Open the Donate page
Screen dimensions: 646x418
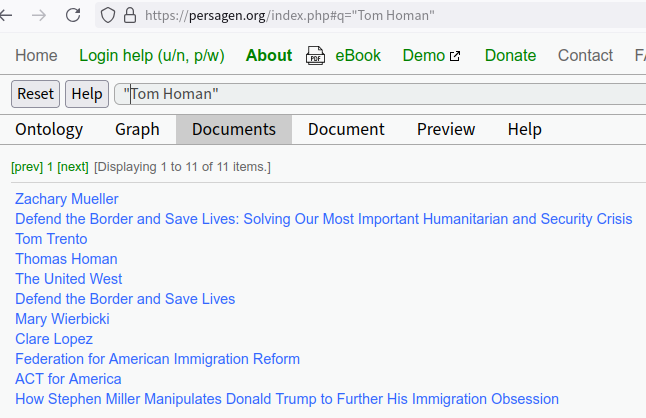point(510,56)
